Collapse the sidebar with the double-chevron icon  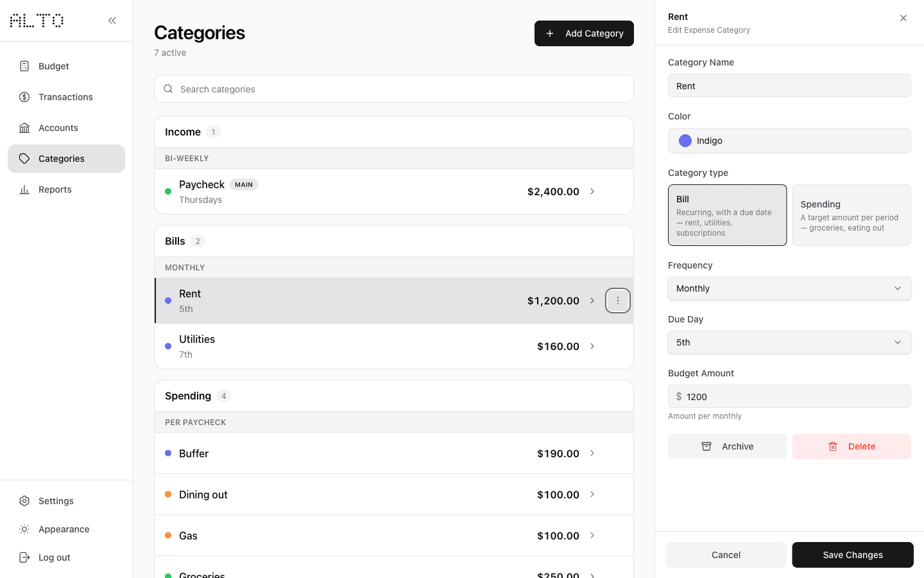point(112,21)
